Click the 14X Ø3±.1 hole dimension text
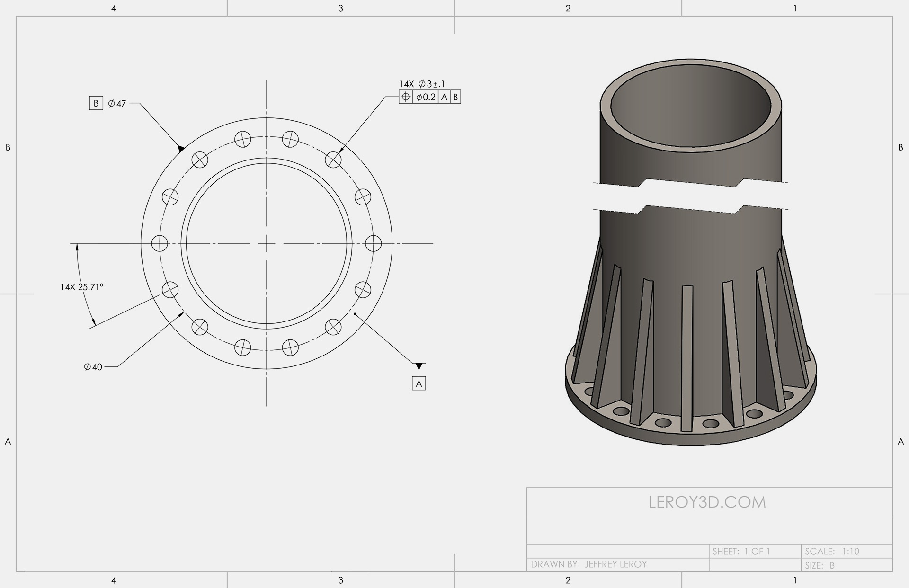This screenshot has width=909, height=588. coord(422,84)
